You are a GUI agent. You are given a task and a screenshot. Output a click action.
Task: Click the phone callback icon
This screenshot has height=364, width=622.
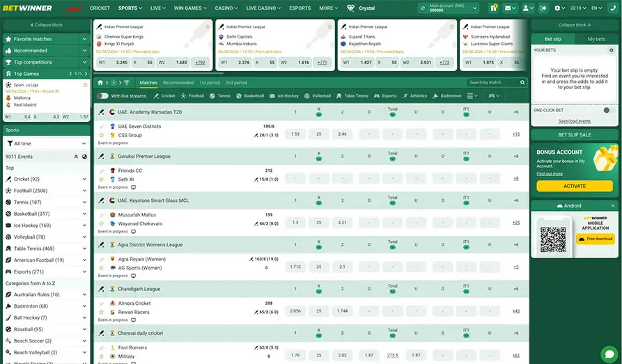(613, 8)
